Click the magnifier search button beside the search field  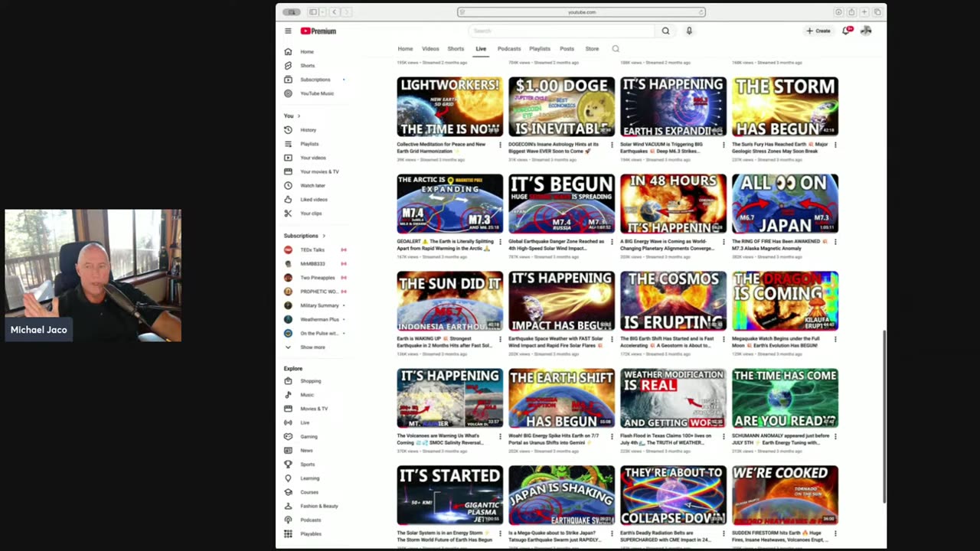point(665,31)
